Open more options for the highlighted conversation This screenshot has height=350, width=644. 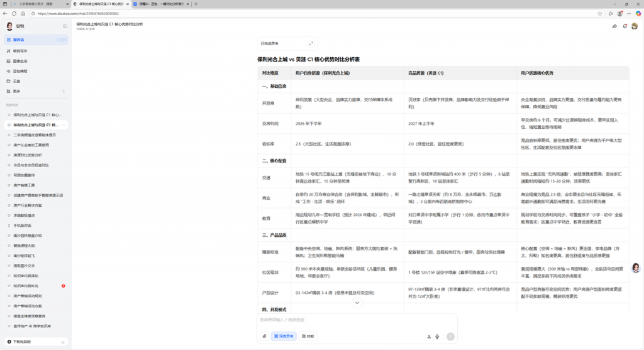pyautogui.click(x=64, y=125)
